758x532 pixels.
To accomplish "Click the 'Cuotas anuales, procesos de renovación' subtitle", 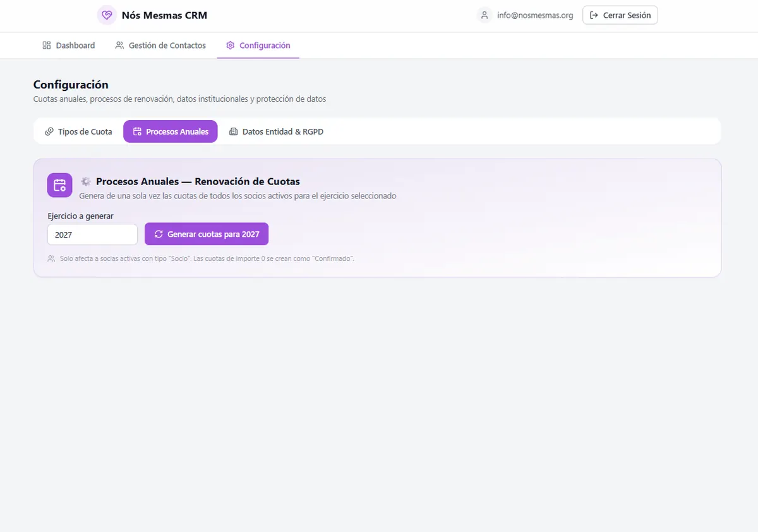I will (179, 99).
